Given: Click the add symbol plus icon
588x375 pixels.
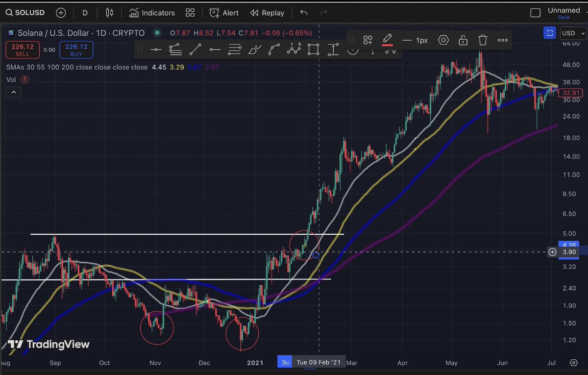Looking at the screenshot, I should (x=61, y=13).
